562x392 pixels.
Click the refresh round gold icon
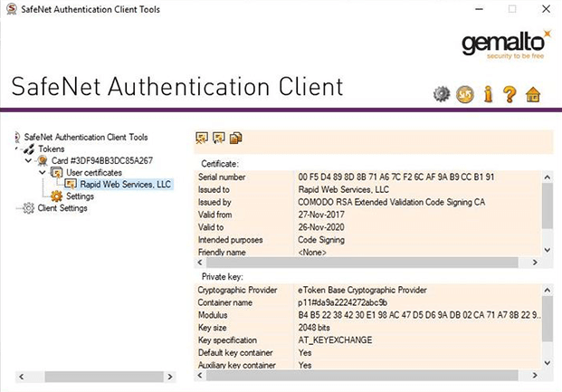click(x=465, y=94)
